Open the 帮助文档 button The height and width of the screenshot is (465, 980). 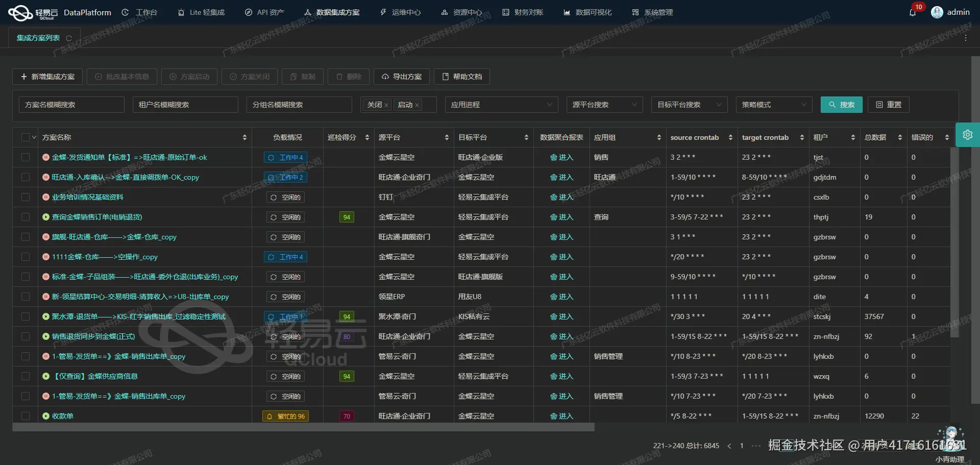click(462, 77)
